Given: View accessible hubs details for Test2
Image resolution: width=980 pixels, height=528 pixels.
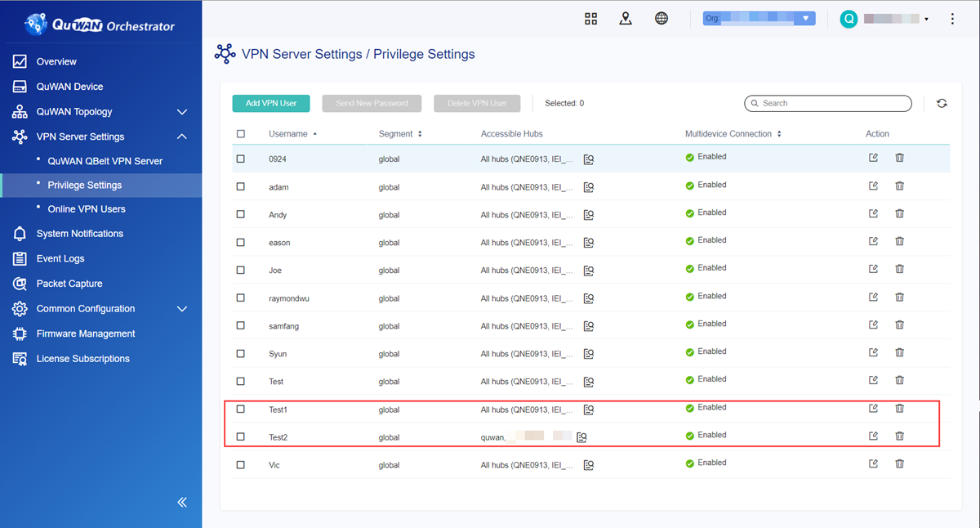Looking at the screenshot, I should [x=581, y=437].
